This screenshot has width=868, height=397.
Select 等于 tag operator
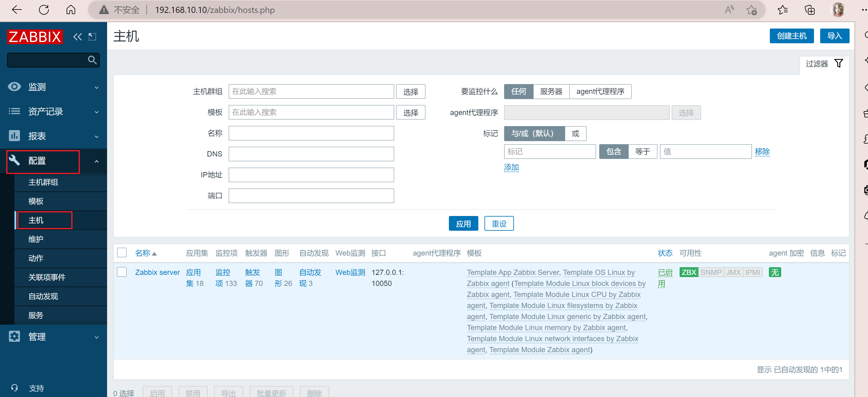642,151
